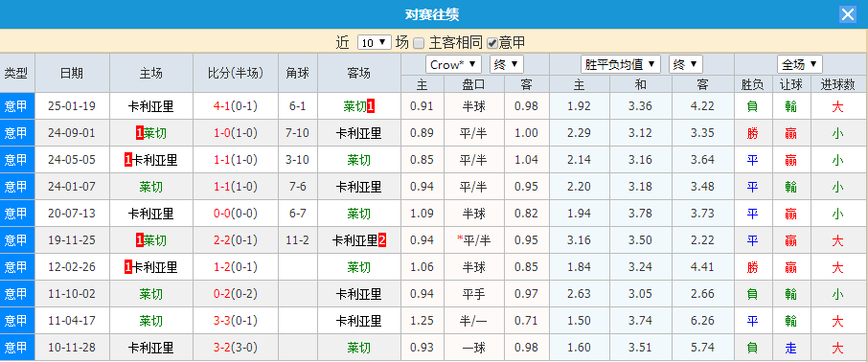Close the 对赛往绩 dialog

coord(848,14)
